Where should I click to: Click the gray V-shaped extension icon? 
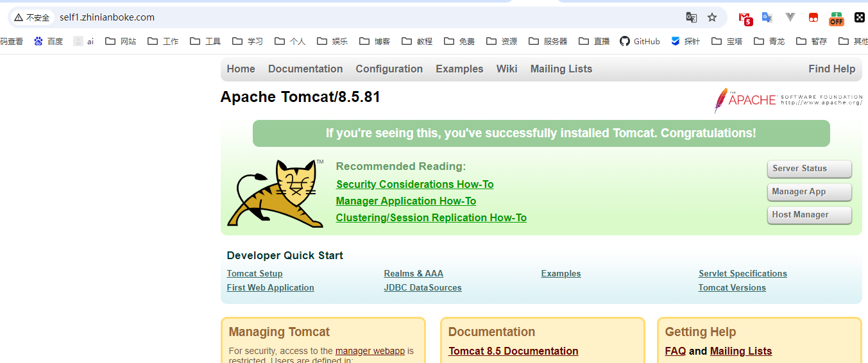[790, 17]
